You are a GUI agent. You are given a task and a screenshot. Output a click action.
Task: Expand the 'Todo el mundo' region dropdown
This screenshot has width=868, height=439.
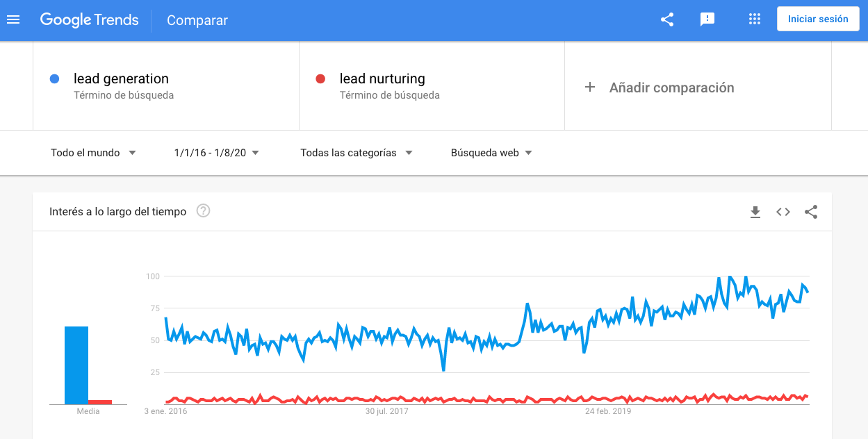(93, 153)
